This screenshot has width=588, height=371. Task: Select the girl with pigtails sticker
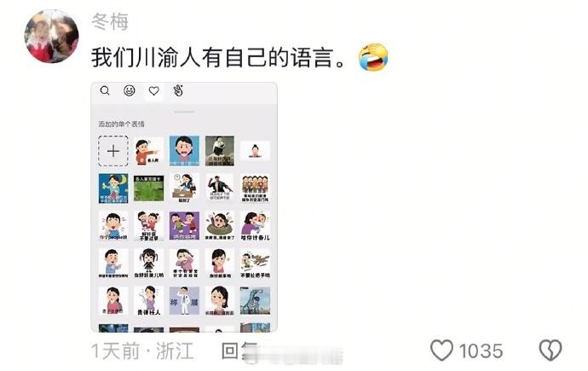(x=149, y=264)
